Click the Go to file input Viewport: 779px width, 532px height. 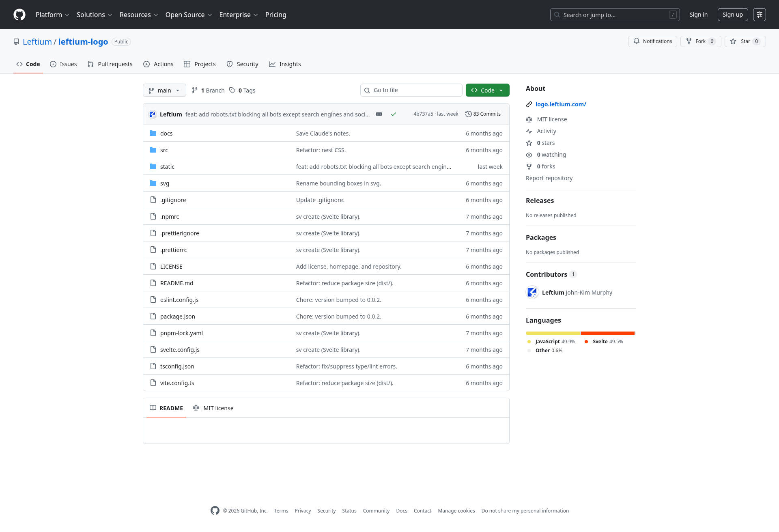tap(411, 90)
